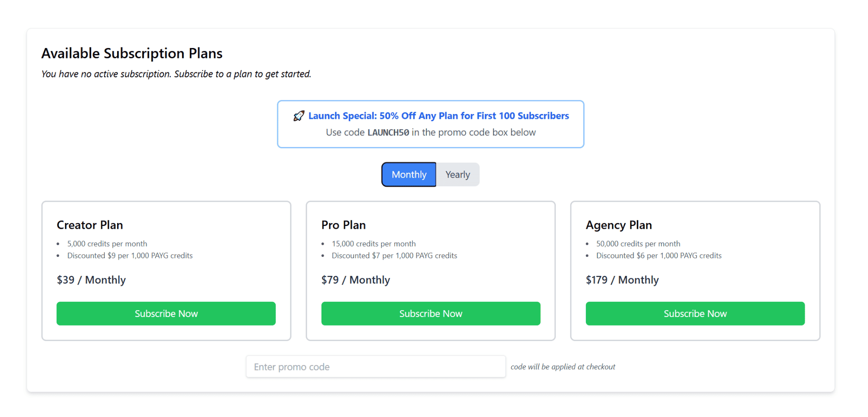Click the Creator Plan title

90,225
